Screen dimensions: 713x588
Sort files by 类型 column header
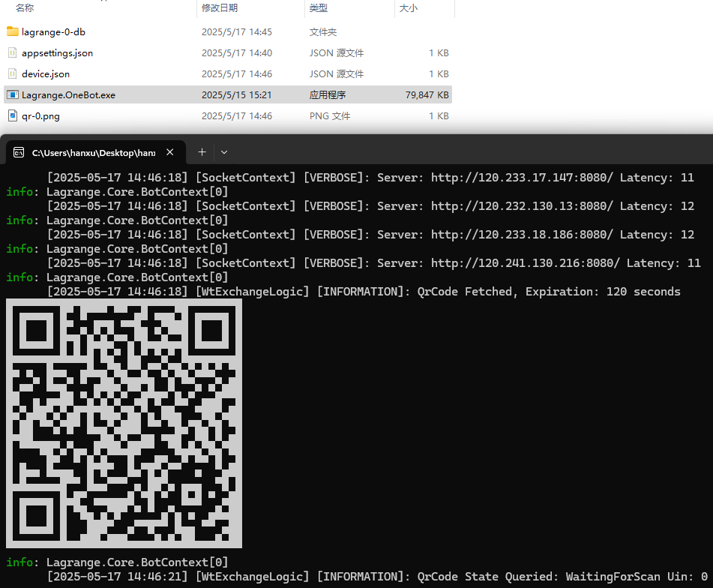pos(319,7)
